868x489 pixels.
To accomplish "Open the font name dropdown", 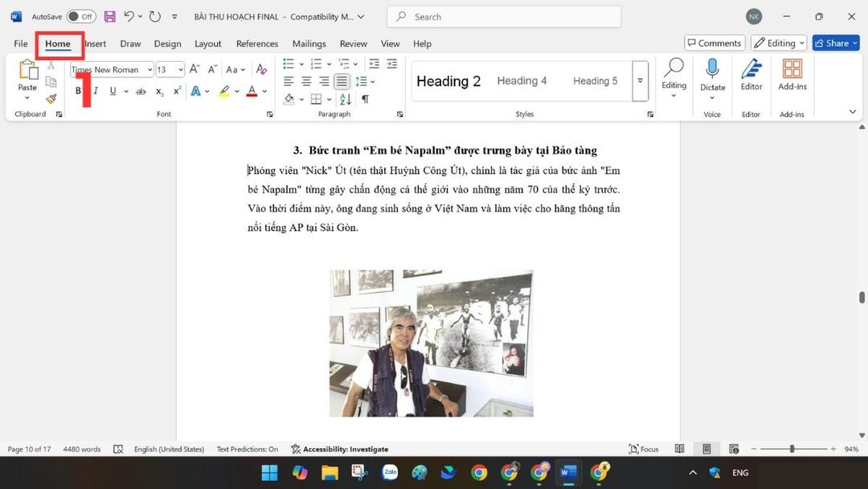I will point(149,69).
